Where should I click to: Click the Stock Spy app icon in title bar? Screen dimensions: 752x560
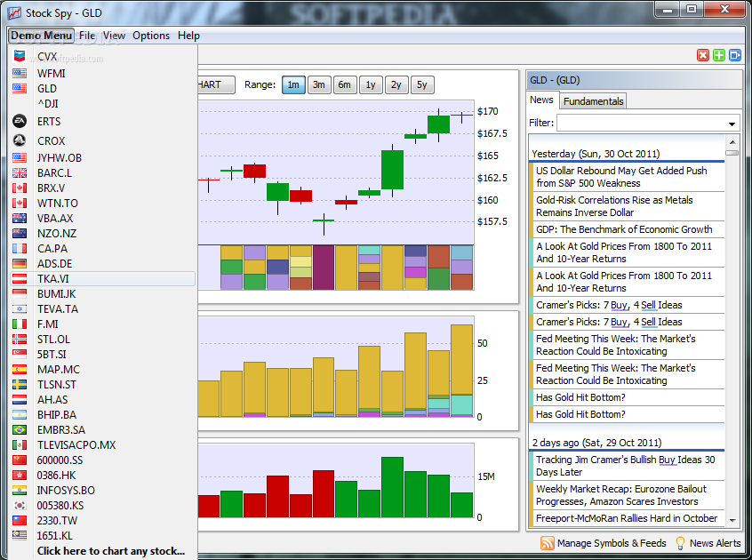point(14,13)
